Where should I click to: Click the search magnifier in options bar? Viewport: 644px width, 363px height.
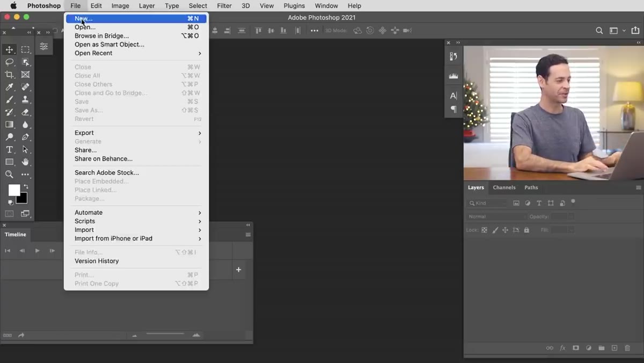[x=599, y=31]
